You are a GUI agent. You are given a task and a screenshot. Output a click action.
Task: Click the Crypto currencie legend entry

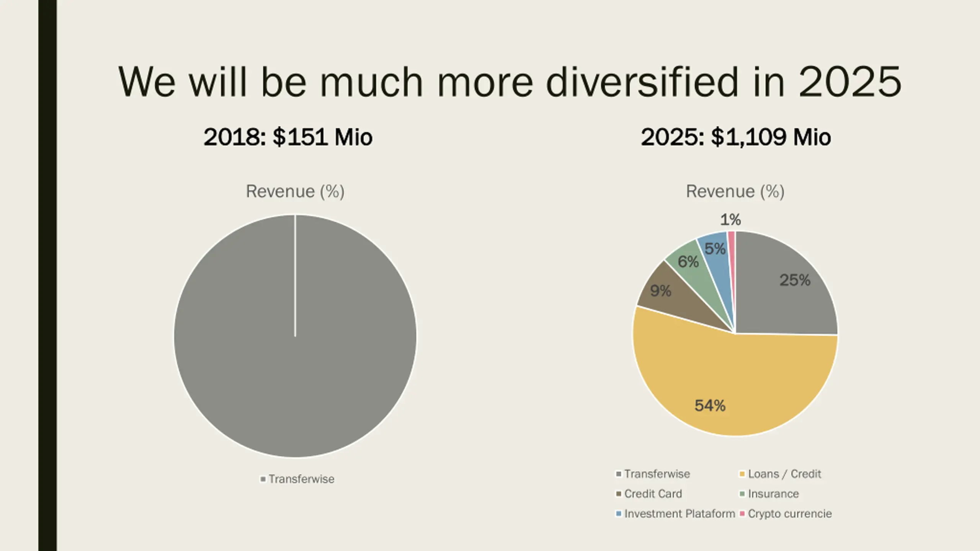tap(789, 514)
